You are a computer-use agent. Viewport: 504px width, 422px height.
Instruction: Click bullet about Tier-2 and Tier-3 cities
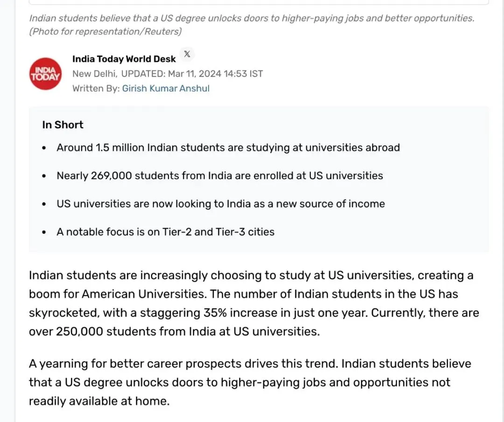166,232
